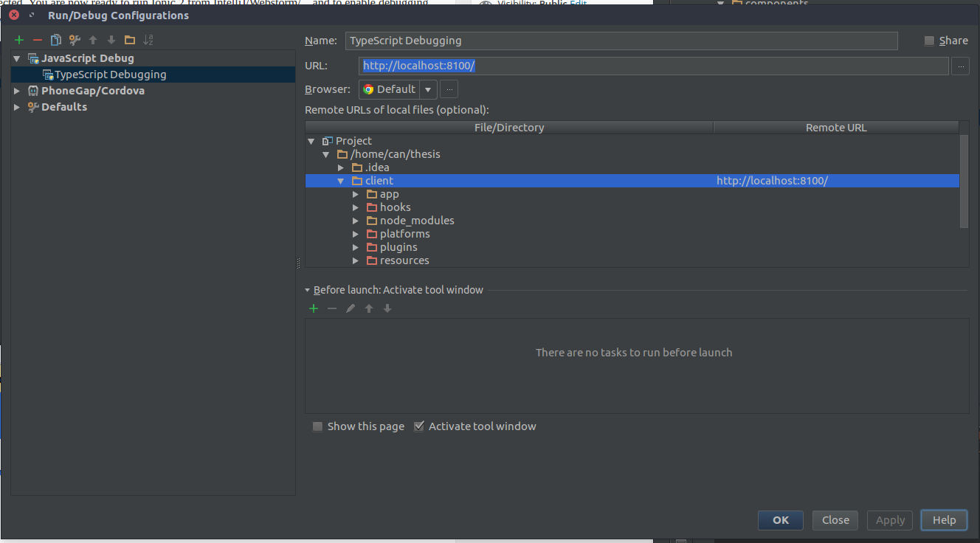Click the Close button
Screen dimensions: 980x543
(835, 520)
